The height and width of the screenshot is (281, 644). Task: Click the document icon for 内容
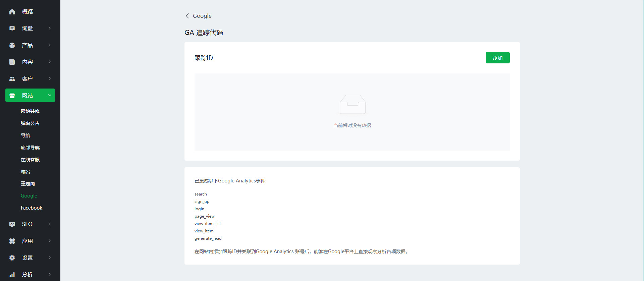[x=12, y=62]
